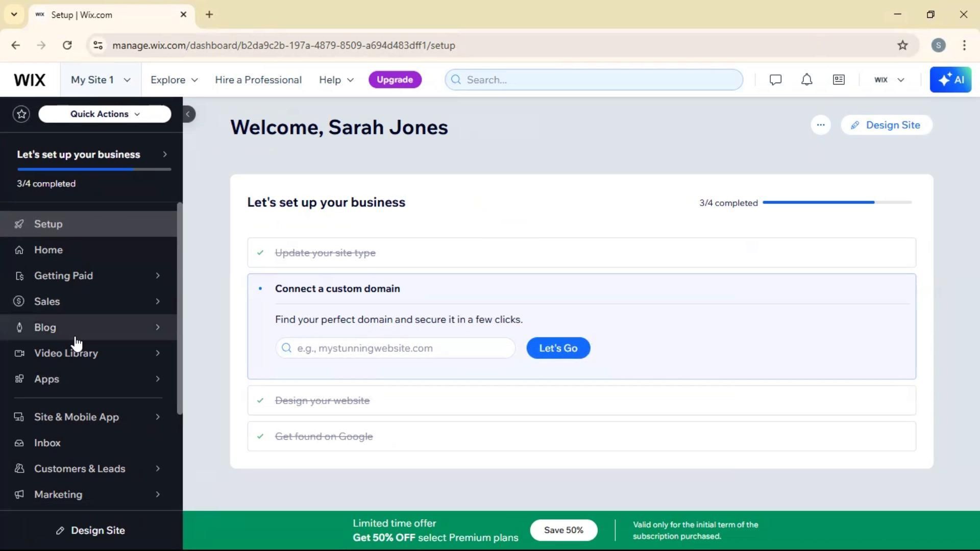The height and width of the screenshot is (551, 980).
Task: Click the favorites star icon in sidebar
Action: point(21,114)
